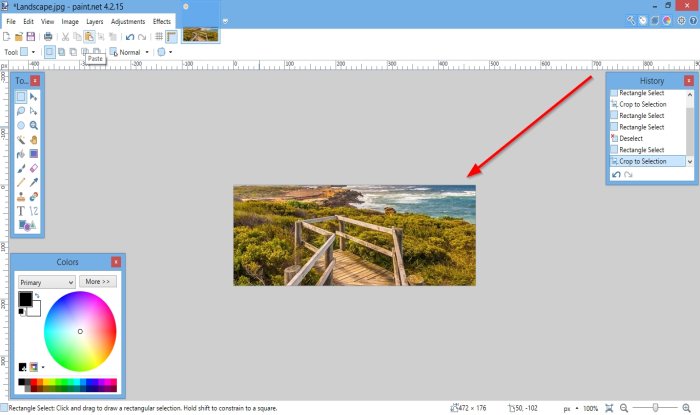
Task: Open the image list dropdown arrow
Action: click(225, 21)
